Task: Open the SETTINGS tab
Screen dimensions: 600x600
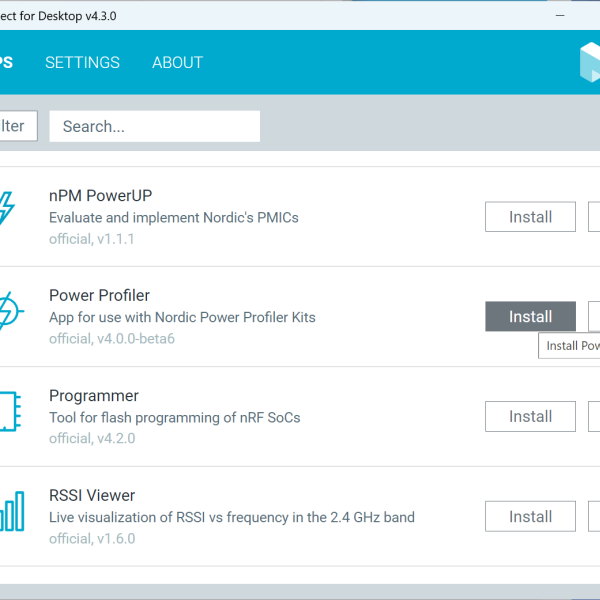Action: [82, 62]
